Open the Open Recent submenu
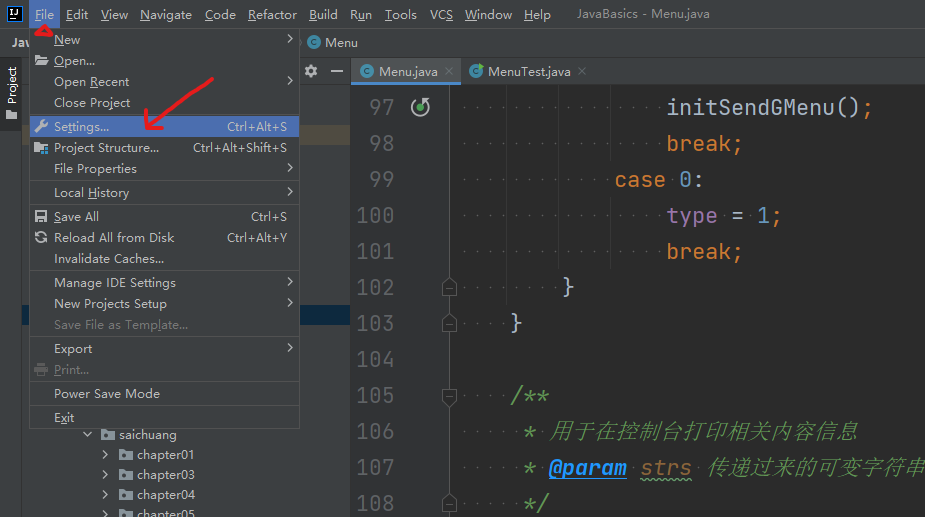Image resolution: width=925 pixels, height=517 pixels. (x=164, y=81)
